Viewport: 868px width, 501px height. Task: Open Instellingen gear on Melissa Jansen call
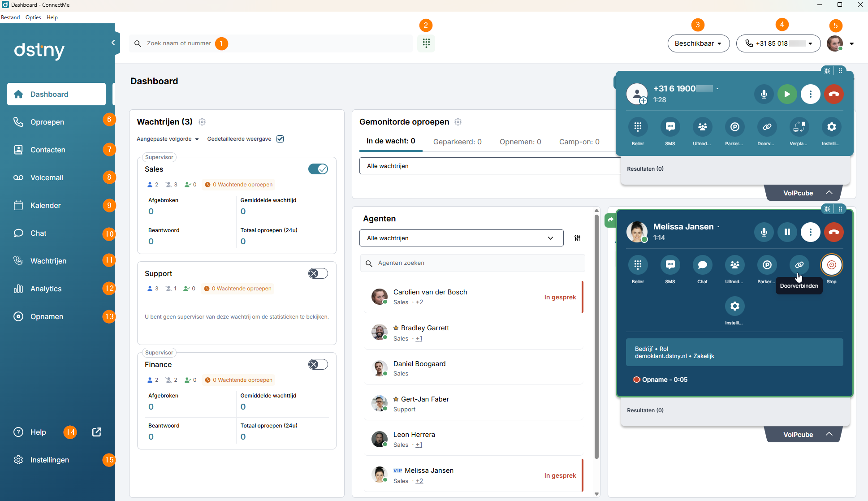pos(734,306)
